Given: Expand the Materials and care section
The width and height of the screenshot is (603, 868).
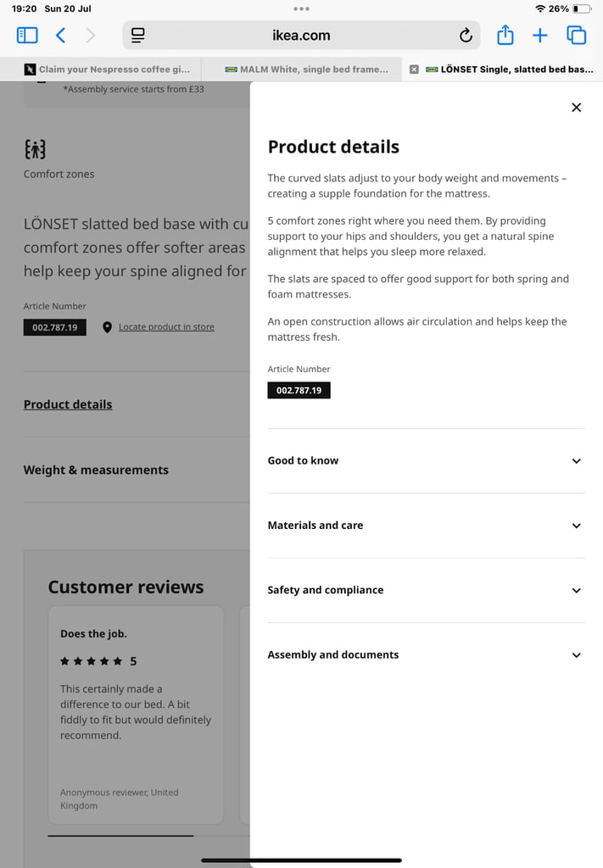Looking at the screenshot, I should click(427, 526).
